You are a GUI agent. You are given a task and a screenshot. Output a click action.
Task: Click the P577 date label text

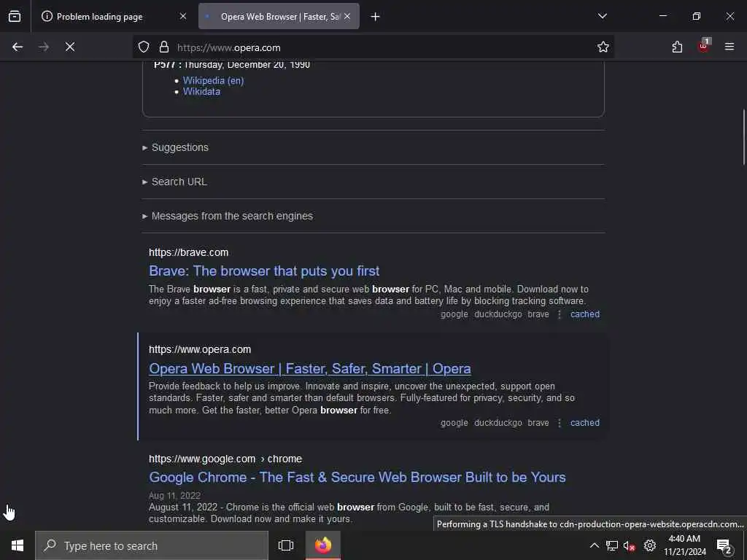pyautogui.click(x=232, y=64)
